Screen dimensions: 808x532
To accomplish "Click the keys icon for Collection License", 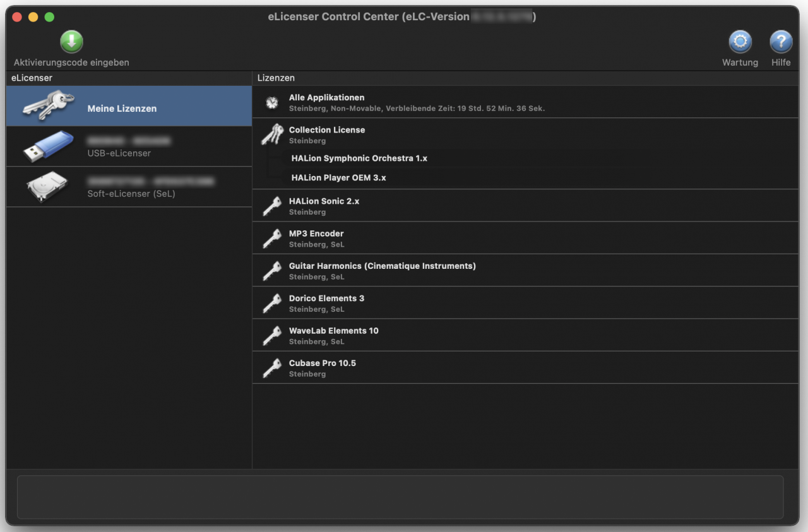I will pos(272,134).
